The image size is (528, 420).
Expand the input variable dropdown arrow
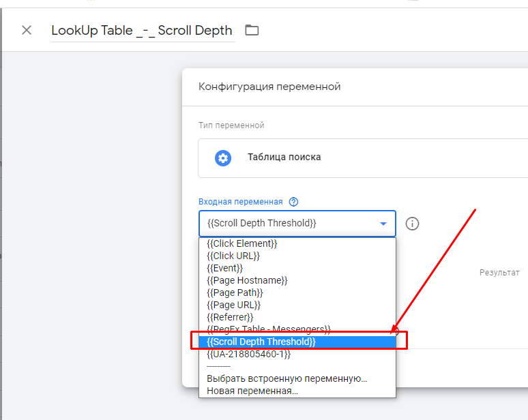click(x=383, y=224)
